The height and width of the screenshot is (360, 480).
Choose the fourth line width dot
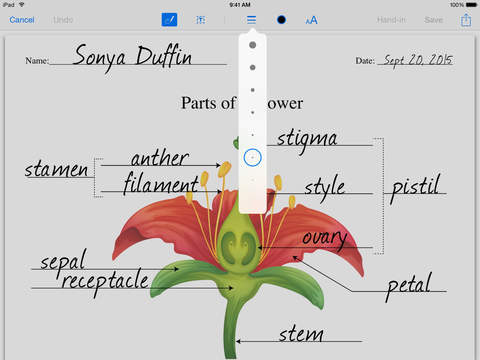pyautogui.click(x=253, y=112)
